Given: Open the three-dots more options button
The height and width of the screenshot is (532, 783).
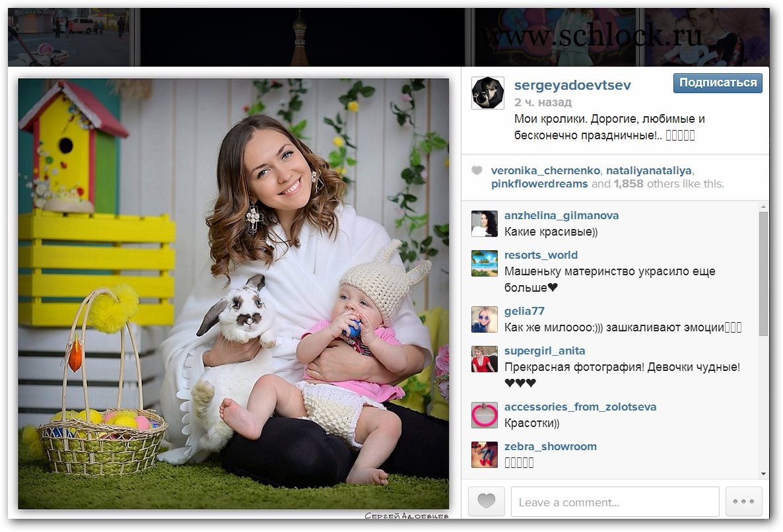Looking at the screenshot, I should [743, 501].
